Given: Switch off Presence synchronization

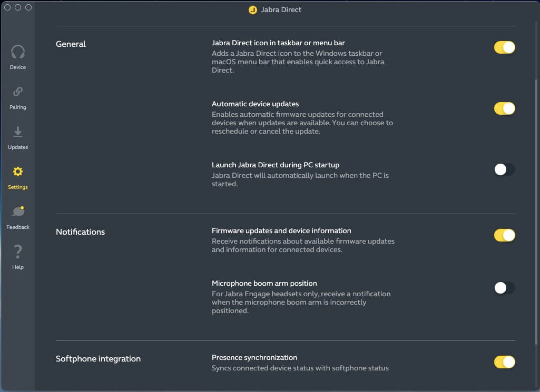Looking at the screenshot, I should click(504, 362).
